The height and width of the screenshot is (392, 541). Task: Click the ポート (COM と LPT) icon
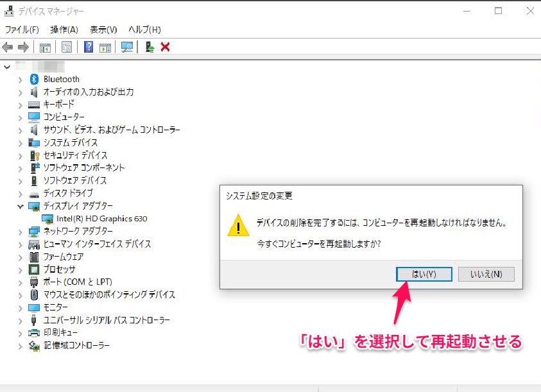coord(34,282)
